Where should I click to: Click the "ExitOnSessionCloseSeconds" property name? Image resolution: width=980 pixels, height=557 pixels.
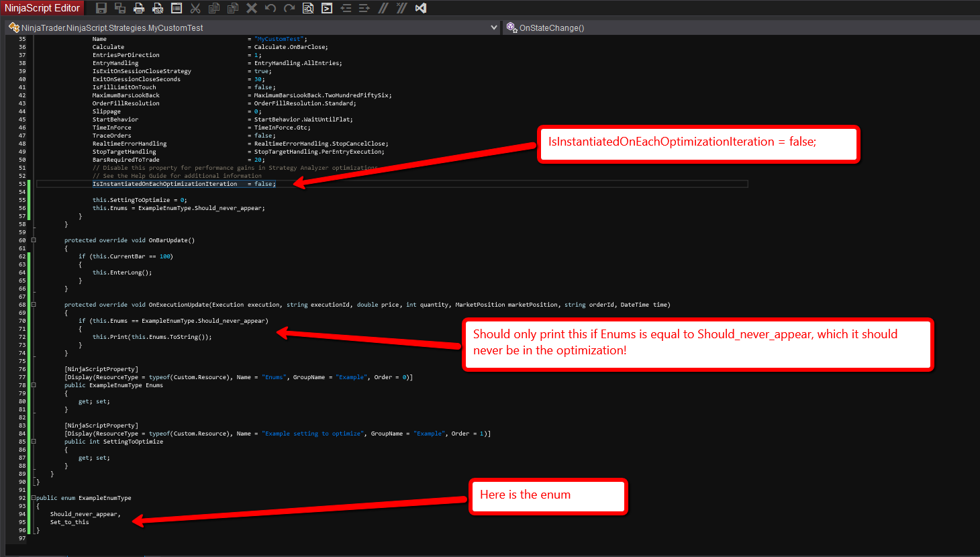click(136, 79)
